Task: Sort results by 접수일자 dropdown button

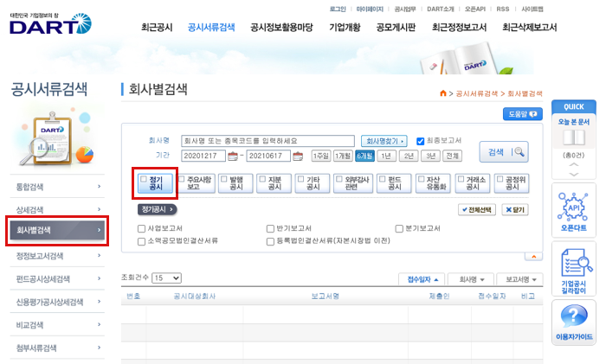Action: [424, 279]
